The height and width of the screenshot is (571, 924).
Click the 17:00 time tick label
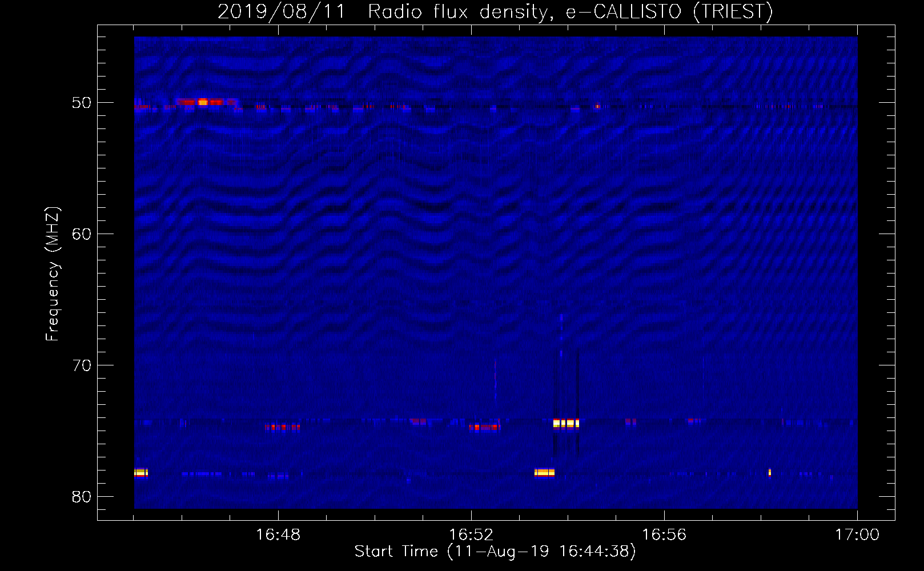click(857, 535)
